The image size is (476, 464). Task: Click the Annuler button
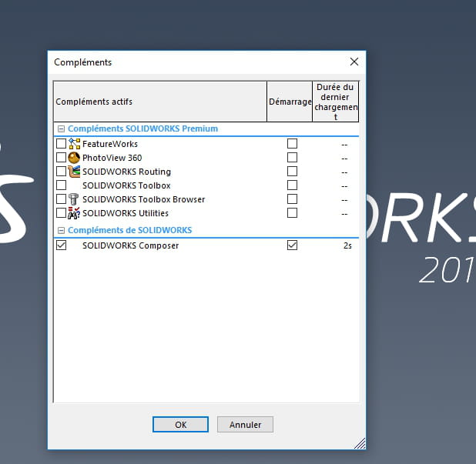pos(245,425)
